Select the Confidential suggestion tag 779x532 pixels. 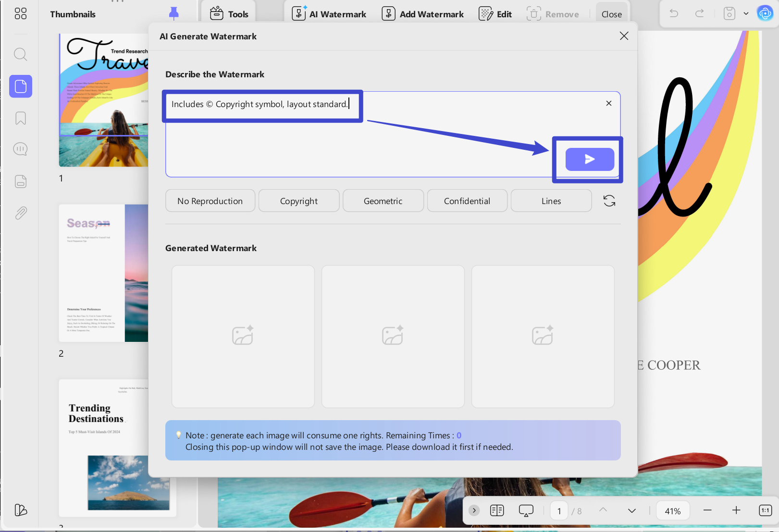click(x=467, y=201)
